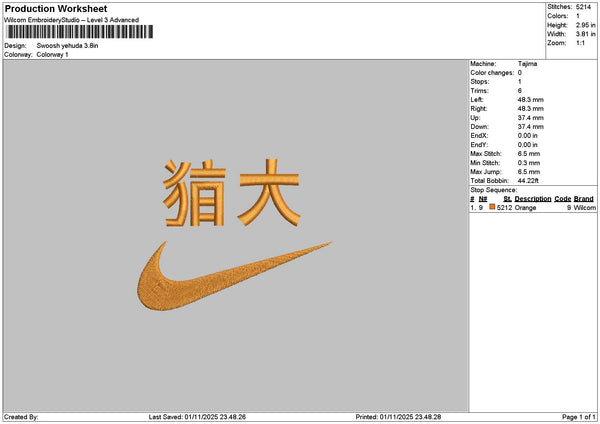Click the EndY value 0.00 in
This screenshot has width=600, height=424.
tap(527, 145)
